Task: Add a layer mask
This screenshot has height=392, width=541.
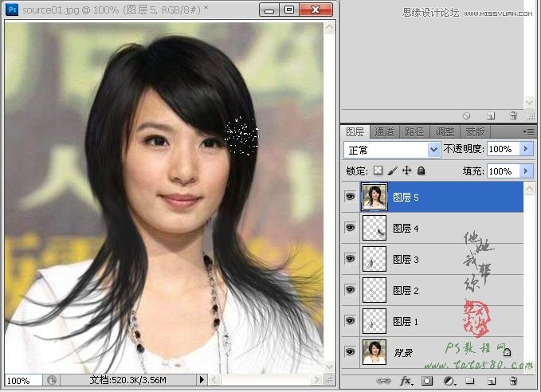Action: (x=427, y=381)
